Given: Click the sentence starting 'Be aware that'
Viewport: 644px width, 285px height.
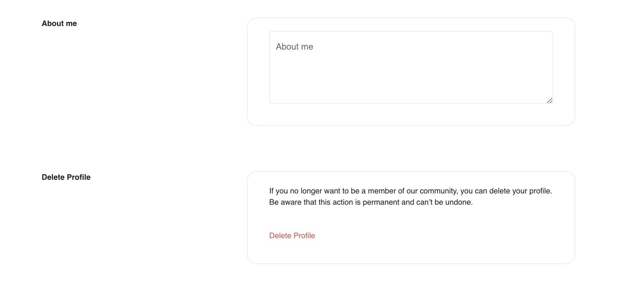Looking at the screenshot, I should point(371,202).
